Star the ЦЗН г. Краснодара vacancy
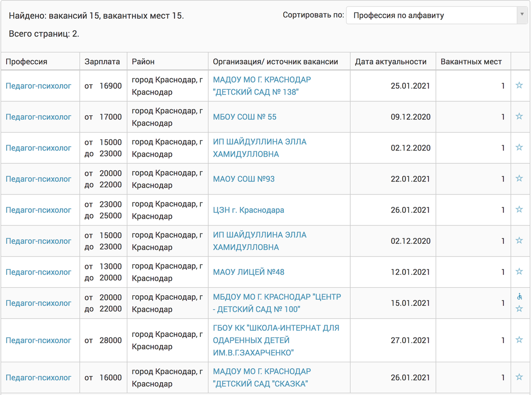532x395 pixels. pos(520,210)
